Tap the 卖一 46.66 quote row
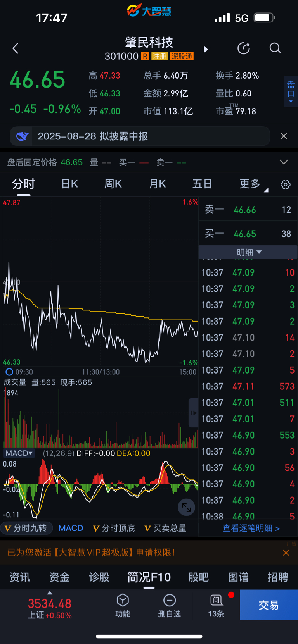This screenshot has width=298, height=644. coord(248,210)
